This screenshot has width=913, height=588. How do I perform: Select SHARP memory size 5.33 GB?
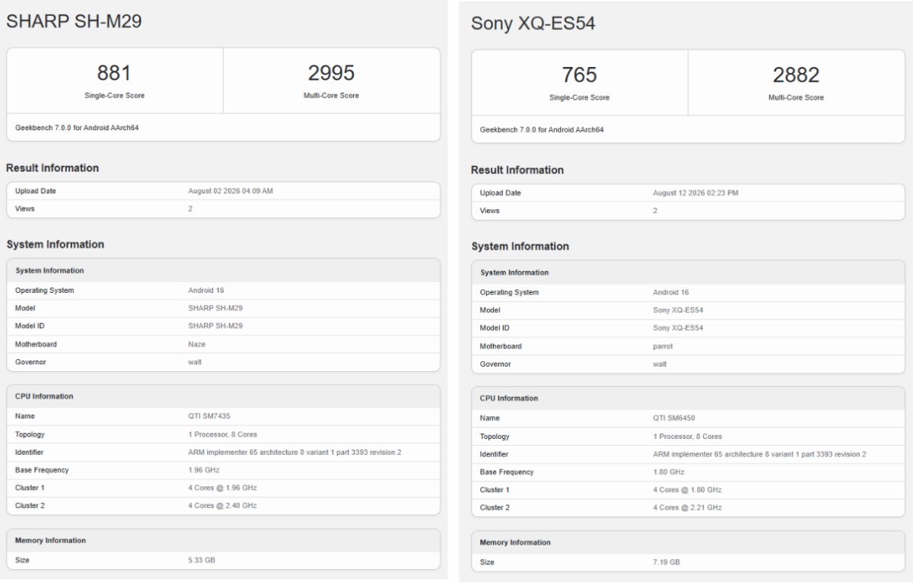click(x=202, y=560)
